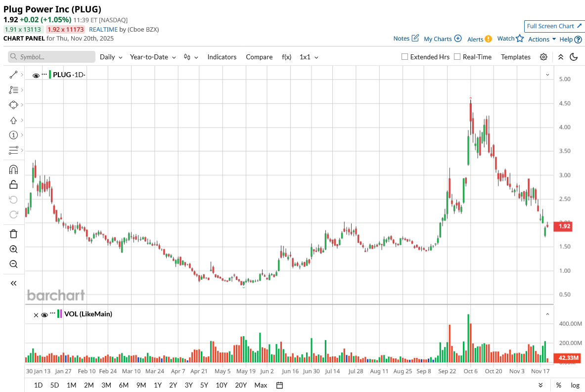Open the Daily interval dropdown

[111, 57]
